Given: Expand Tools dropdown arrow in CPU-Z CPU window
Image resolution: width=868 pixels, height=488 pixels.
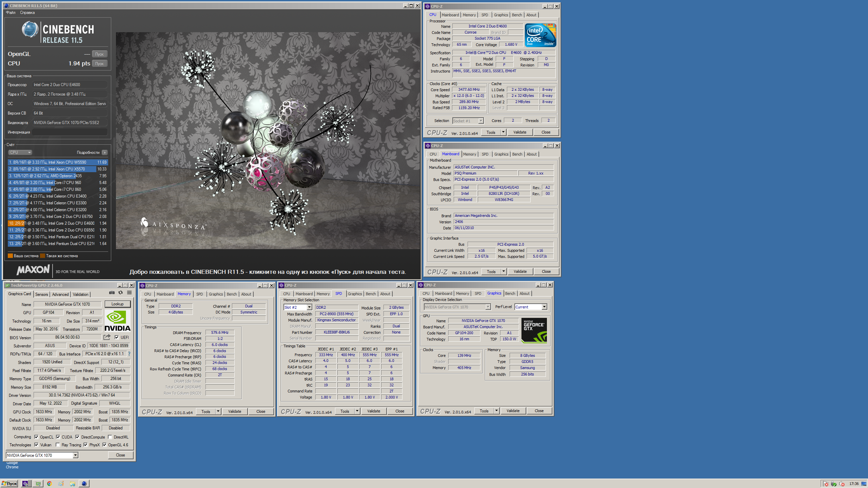Looking at the screenshot, I should 503,132.
